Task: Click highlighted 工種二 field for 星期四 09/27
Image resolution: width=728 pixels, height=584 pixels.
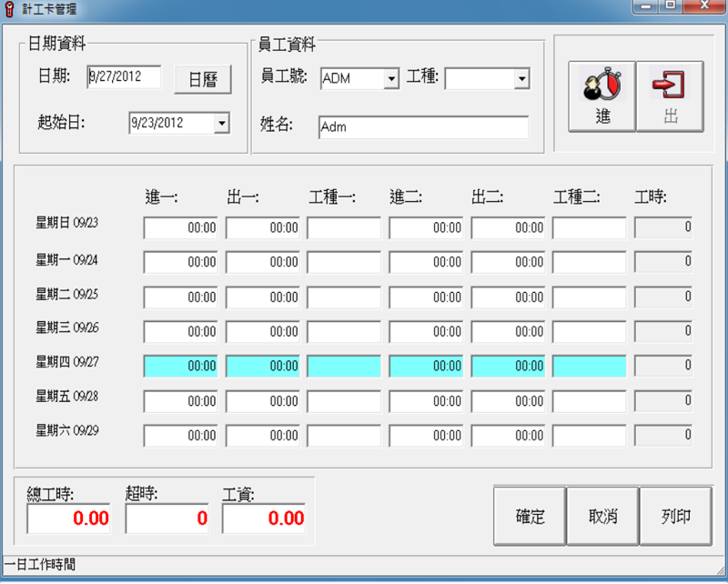Action: click(589, 367)
